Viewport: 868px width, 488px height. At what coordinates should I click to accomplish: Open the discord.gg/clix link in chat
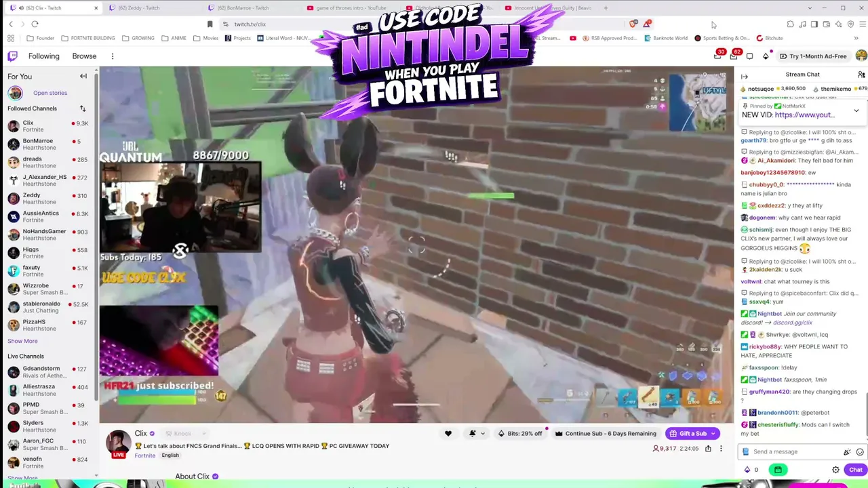(x=793, y=323)
